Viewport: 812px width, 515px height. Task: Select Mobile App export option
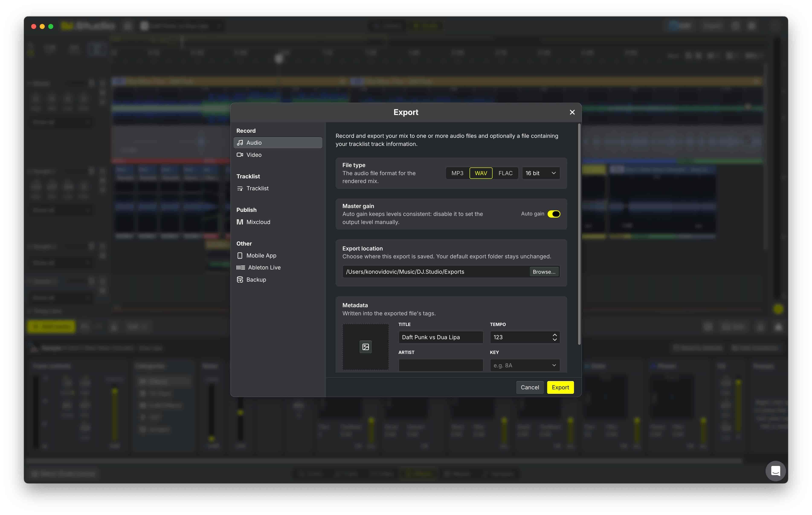coord(277,256)
